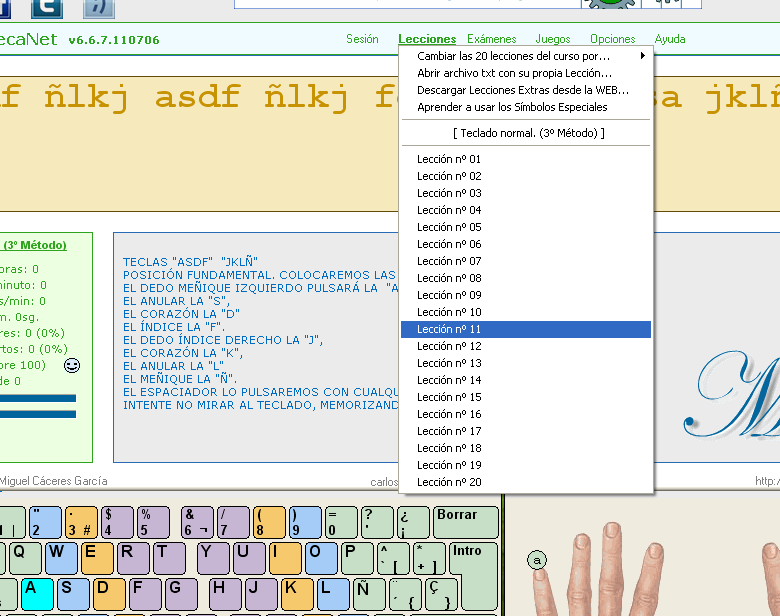780x616 pixels.
Task: Click the circled 'a' finger indicator
Action: [x=537, y=561]
